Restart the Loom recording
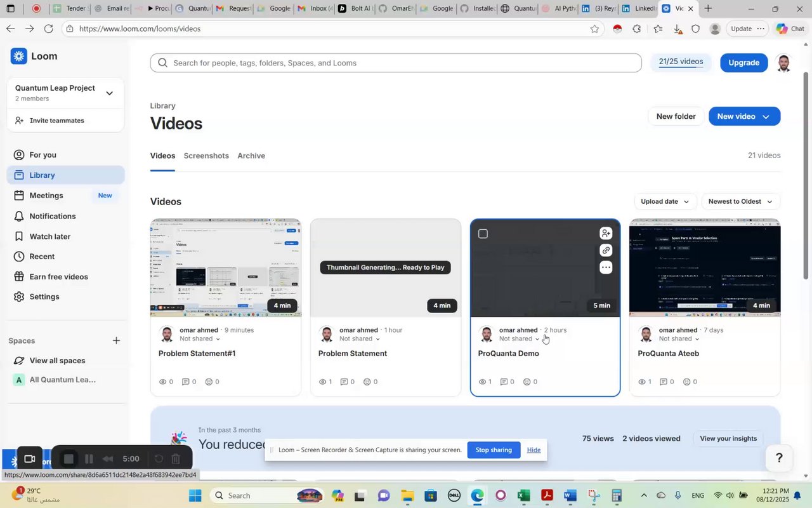 tap(159, 459)
